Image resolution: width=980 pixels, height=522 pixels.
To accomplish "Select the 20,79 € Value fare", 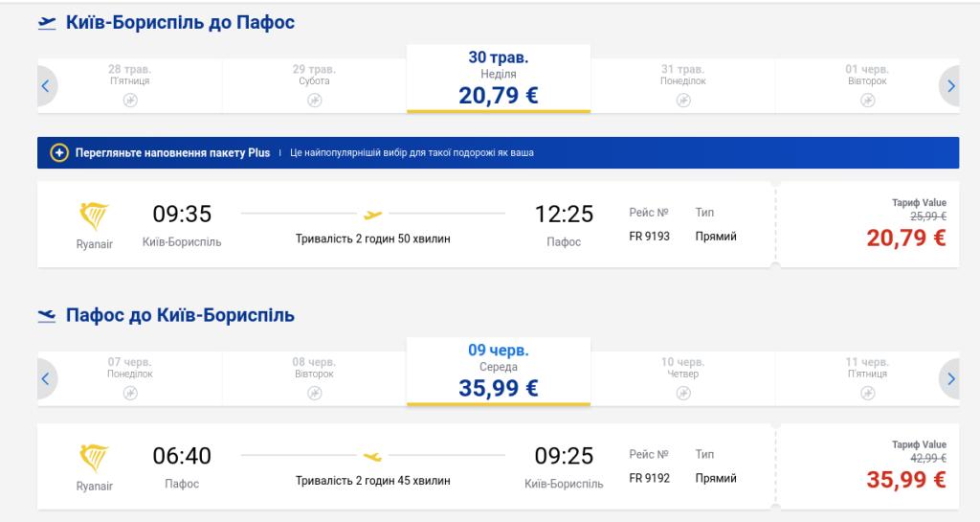I will pos(905,237).
